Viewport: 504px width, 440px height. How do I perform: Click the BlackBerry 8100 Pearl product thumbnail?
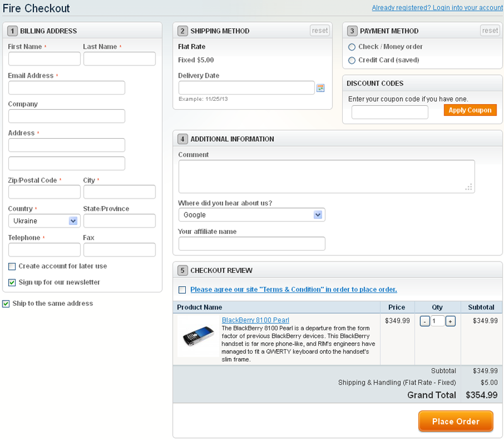198,339
